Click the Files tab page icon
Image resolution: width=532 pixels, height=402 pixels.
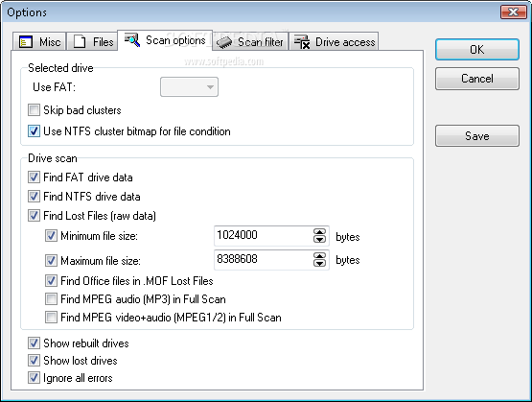[80, 42]
